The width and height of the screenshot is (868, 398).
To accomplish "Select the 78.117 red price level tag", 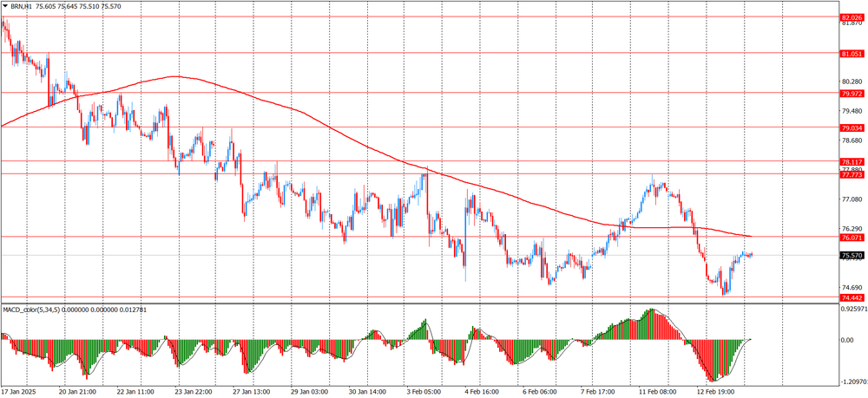I will [852, 161].
